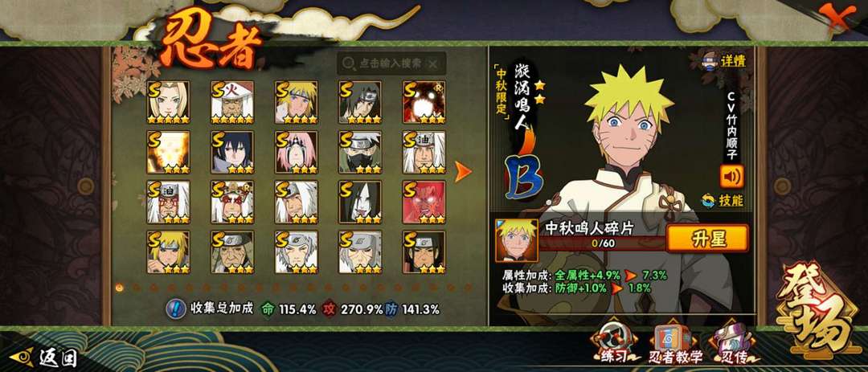This screenshot has height=372, width=868.
Task: Tap the blue exclamation info icon
Action: (175, 309)
